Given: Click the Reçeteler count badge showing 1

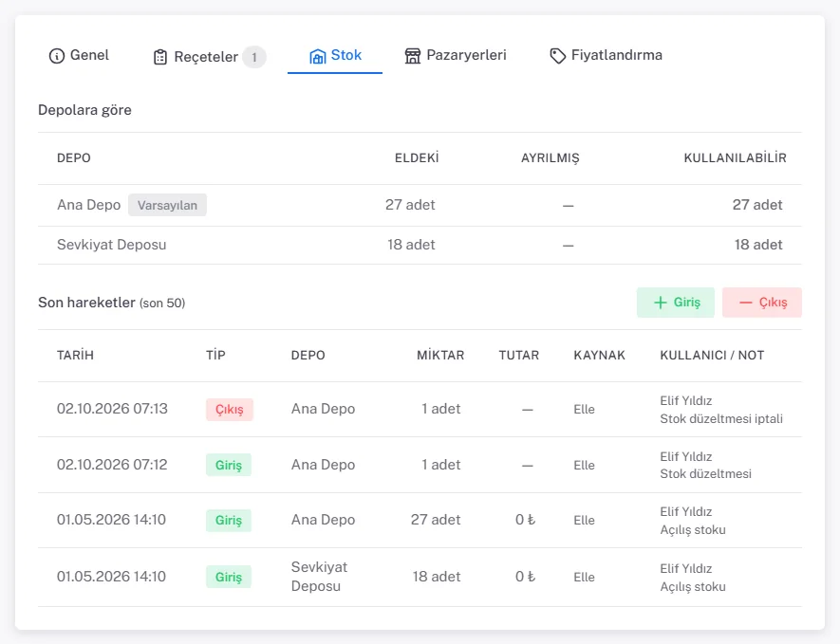Looking at the screenshot, I should click(254, 57).
